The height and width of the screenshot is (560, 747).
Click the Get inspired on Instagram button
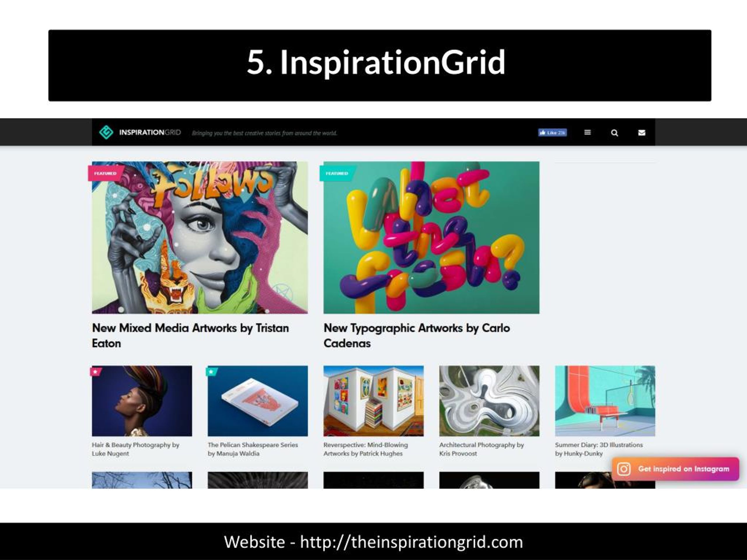coord(676,469)
